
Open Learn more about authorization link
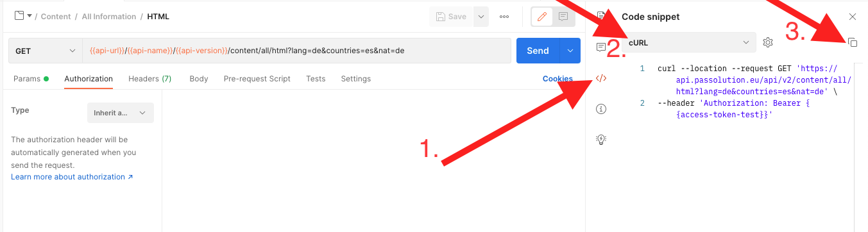(72, 177)
